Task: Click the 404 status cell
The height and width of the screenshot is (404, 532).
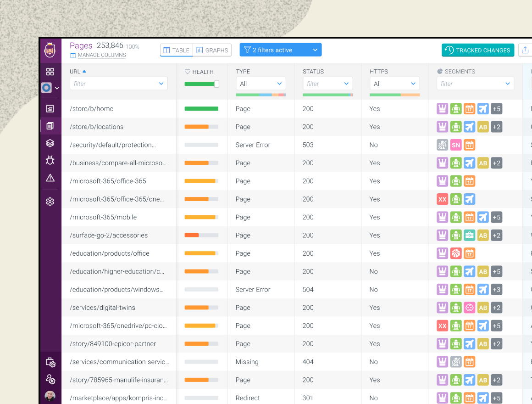Action: click(308, 362)
